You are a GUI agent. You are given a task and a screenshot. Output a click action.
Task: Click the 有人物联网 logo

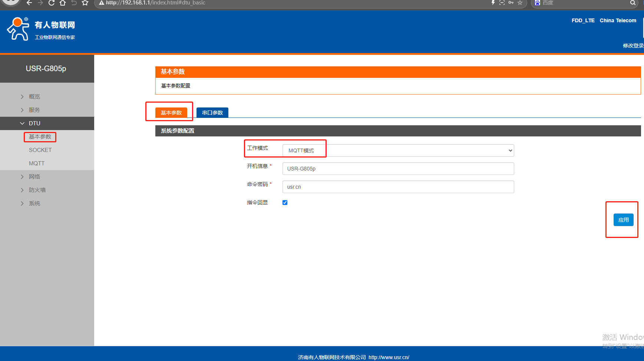pos(41,29)
